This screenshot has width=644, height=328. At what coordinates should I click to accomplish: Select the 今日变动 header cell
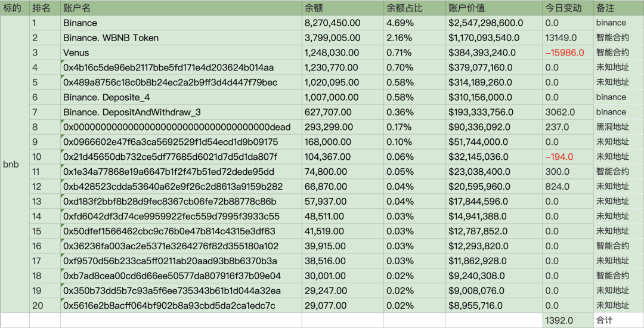click(x=568, y=8)
